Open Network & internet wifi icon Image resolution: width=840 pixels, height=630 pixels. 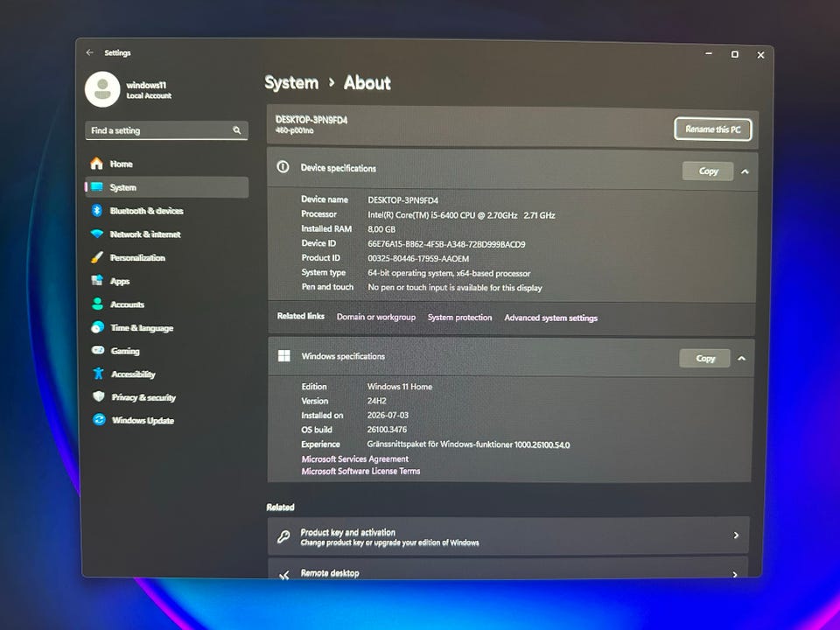pyautogui.click(x=97, y=234)
